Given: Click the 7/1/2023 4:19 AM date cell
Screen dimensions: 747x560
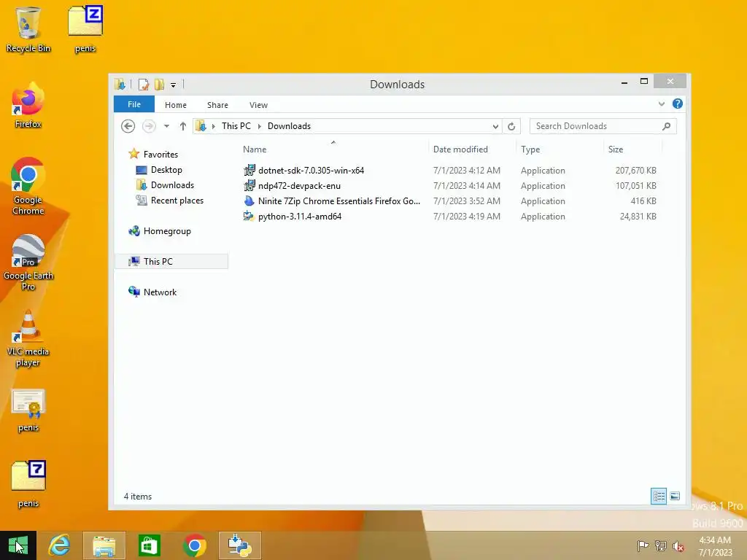Looking at the screenshot, I should pos(466,216).
